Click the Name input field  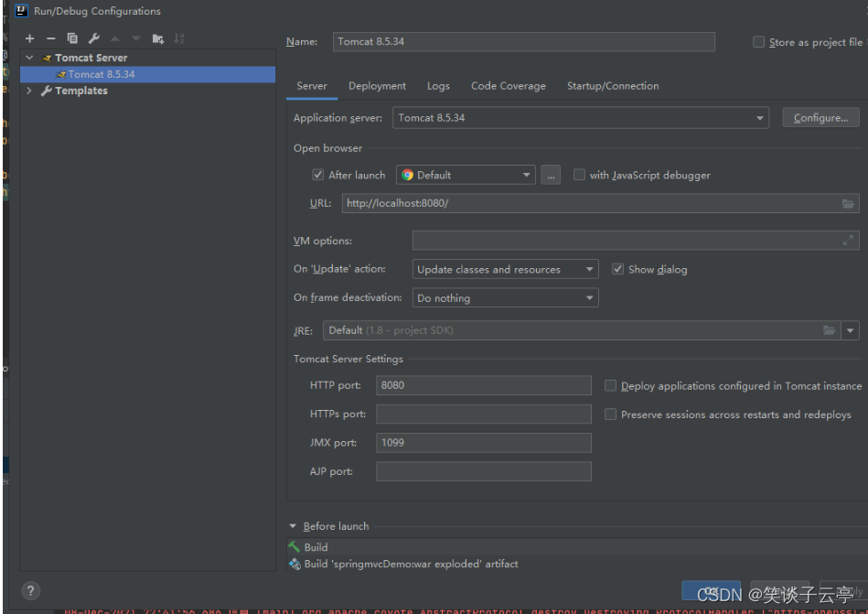(524, 41)
